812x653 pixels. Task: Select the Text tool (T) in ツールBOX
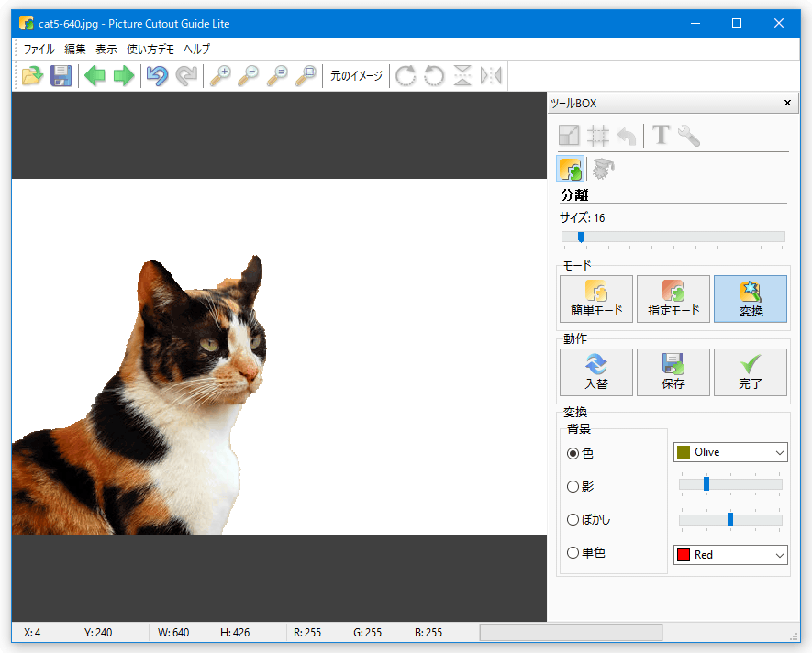(661, 135)
